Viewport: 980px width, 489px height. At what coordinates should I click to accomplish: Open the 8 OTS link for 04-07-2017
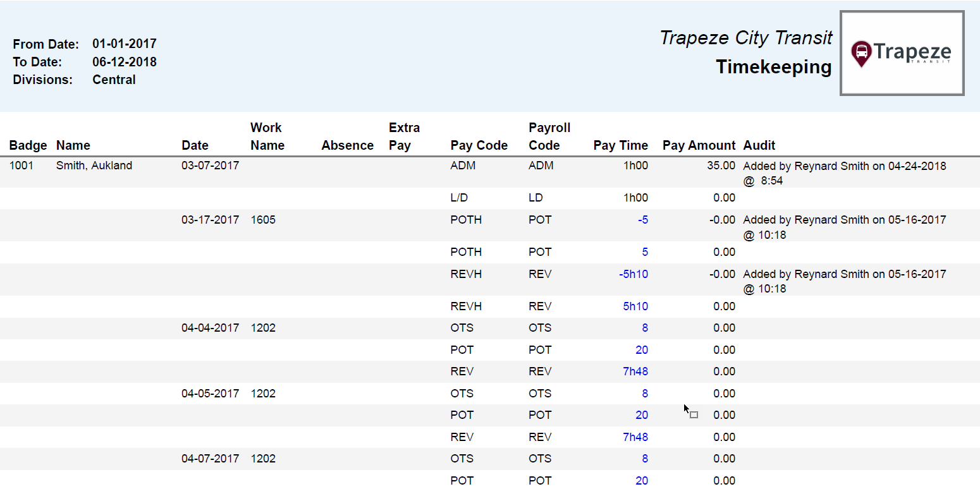click(x=644, y=458)
